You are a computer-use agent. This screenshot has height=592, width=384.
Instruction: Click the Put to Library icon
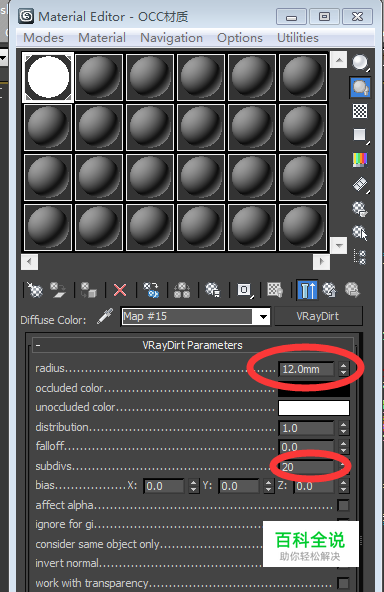tap(213, 290)
